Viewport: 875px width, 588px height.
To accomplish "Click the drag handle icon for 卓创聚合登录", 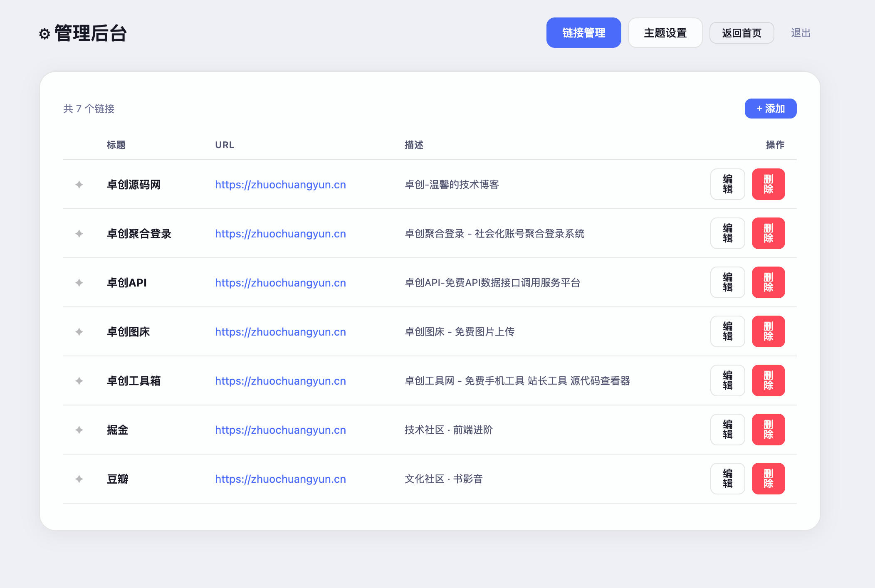I will pyautogui.click(x=79, y=233).
